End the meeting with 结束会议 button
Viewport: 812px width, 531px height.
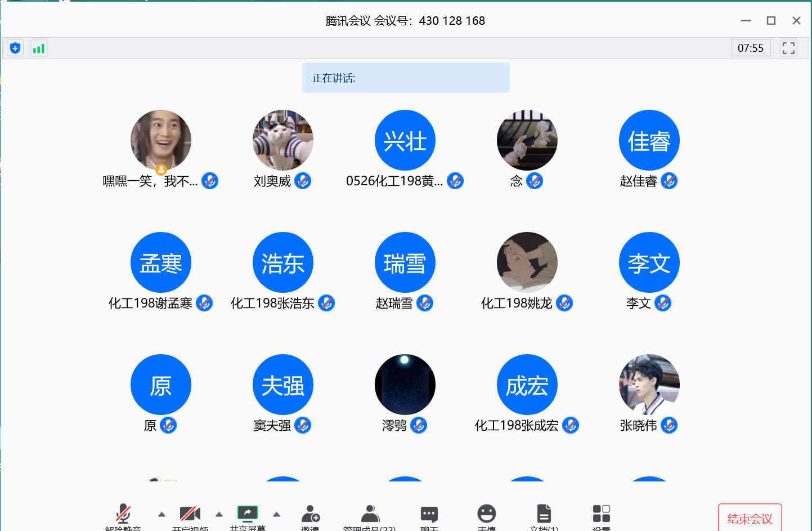click(x=750, y=518)
